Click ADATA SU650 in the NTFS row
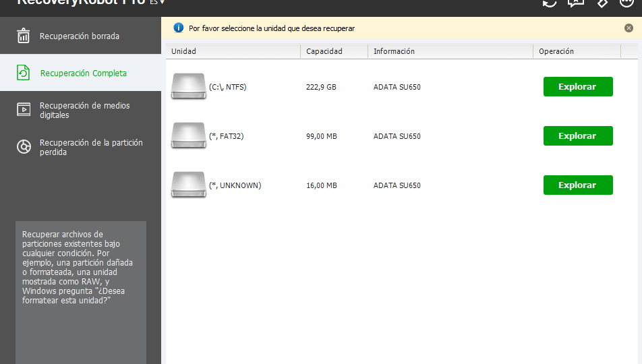 pyautogui.click(x=397, y=87)
